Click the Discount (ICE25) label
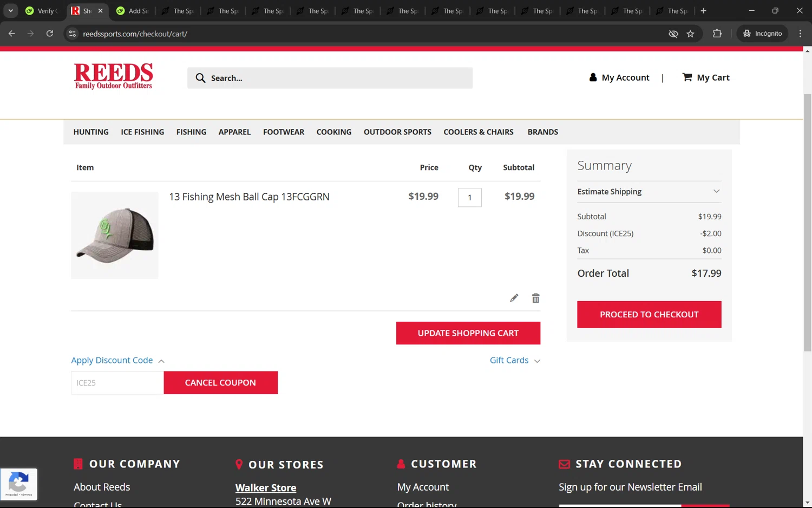The image size is (812, 508). coord(605,233)
